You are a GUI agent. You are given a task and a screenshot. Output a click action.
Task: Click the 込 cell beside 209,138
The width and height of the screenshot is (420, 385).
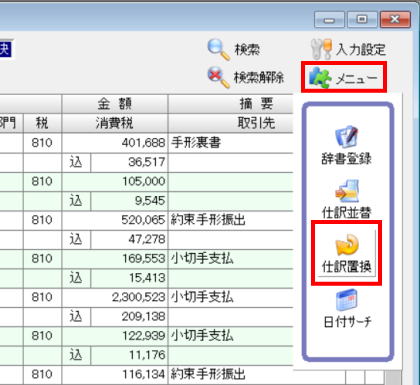pyautogui.click(x=76, y=317)
